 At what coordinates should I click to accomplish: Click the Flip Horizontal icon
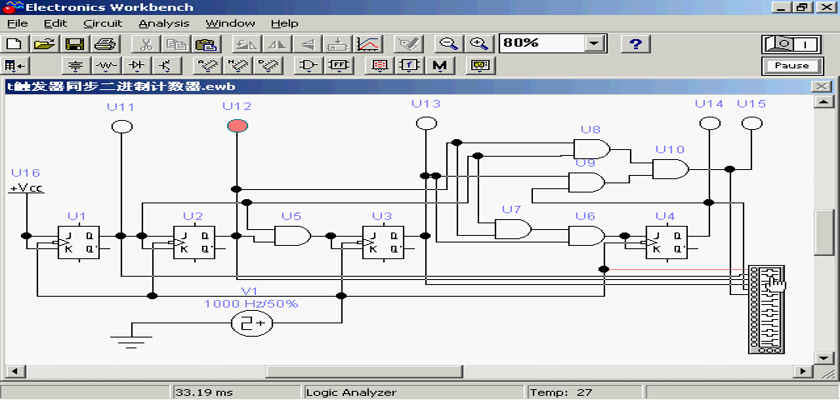(x=278, y=44)
